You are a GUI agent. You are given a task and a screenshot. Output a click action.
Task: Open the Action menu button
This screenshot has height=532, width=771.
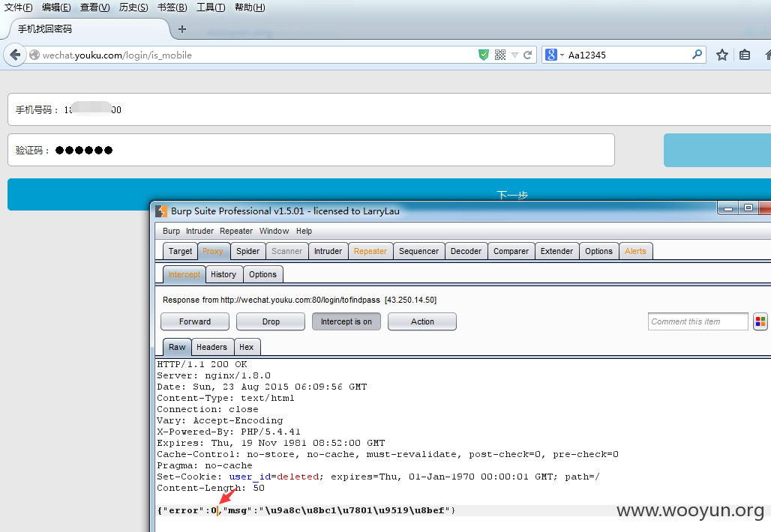422,321
